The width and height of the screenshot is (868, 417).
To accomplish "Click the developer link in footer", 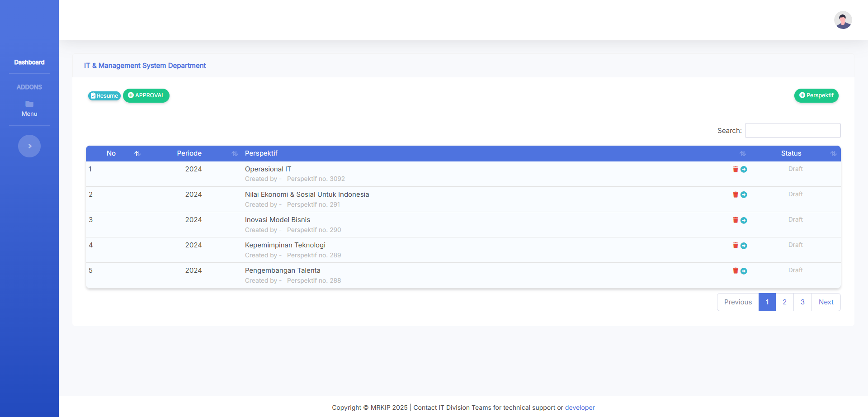I will click(x=580, y=408).
